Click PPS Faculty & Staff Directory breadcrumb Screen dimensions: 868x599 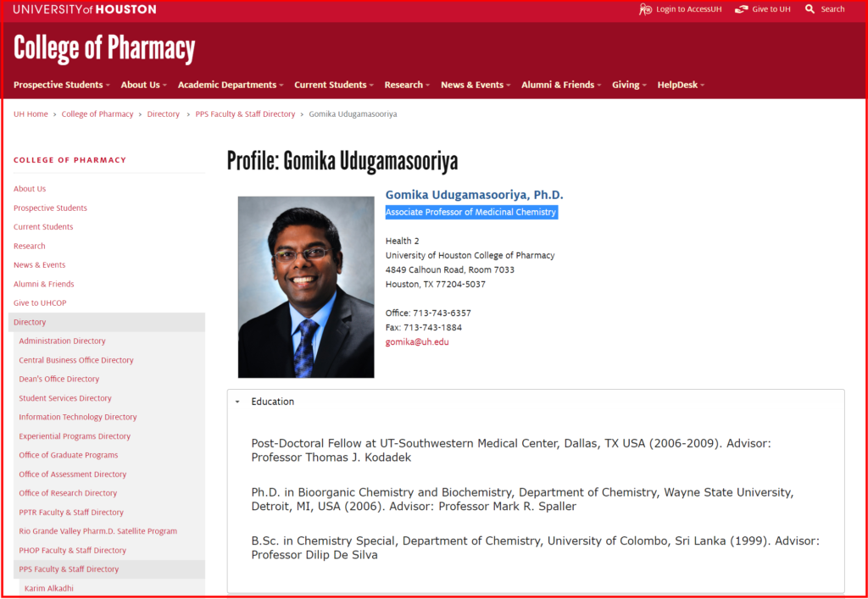[x=245, y=114]
